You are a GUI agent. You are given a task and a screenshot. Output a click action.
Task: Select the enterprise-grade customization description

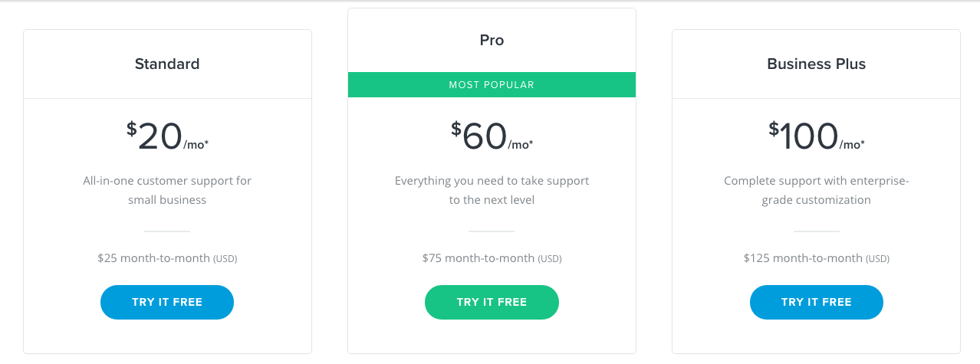point(816,190)
